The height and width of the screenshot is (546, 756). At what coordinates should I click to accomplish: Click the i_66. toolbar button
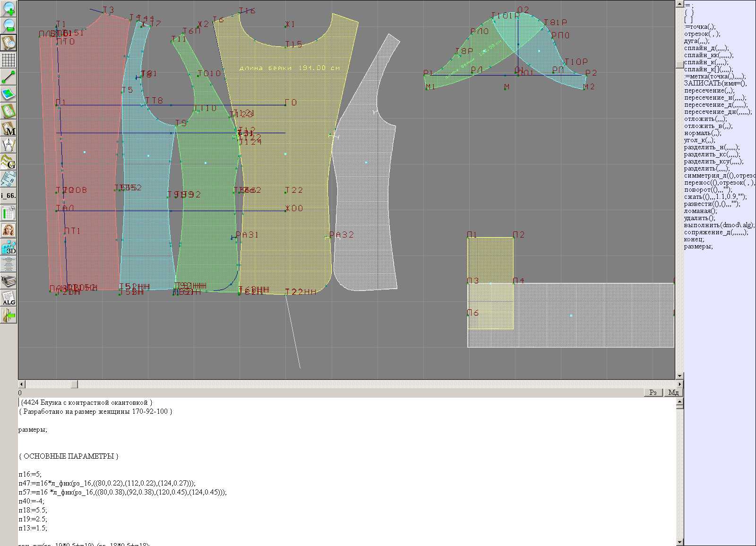click(9, 196)
